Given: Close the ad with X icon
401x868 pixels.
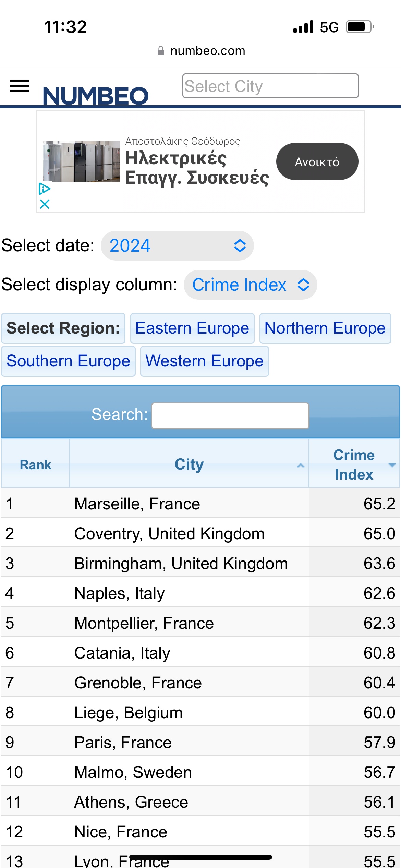Looking at the screenshot, I should [45, 204].
